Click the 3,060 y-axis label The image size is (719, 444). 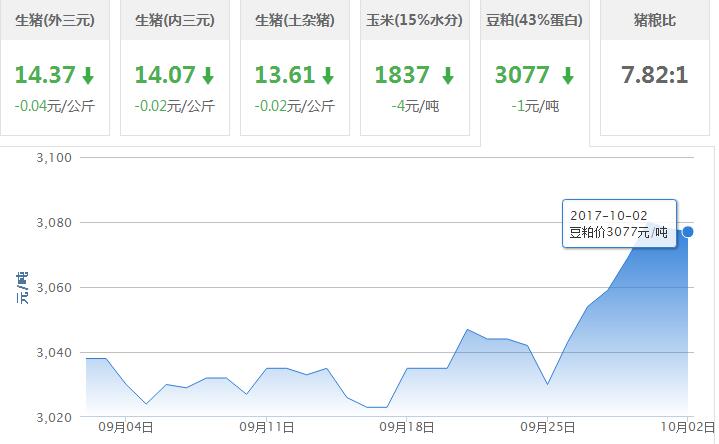tap(54, 288)
